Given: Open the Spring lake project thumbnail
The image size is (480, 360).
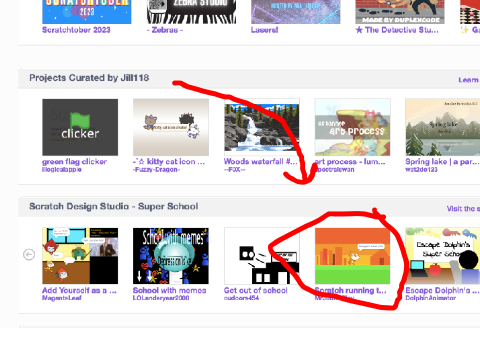Looking at the screenshot, I should coord(443,127).
